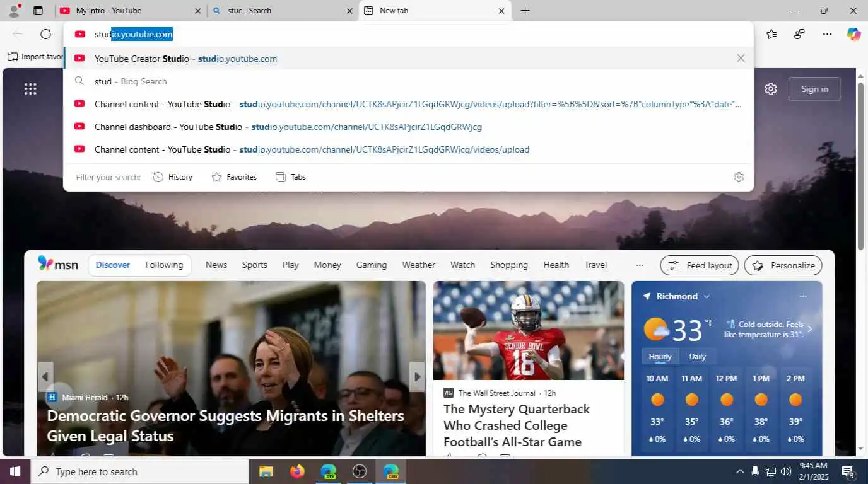
Task: Open The Mystery Quarterback article headline
Action: pyautogui.click(x=517, y=425)
